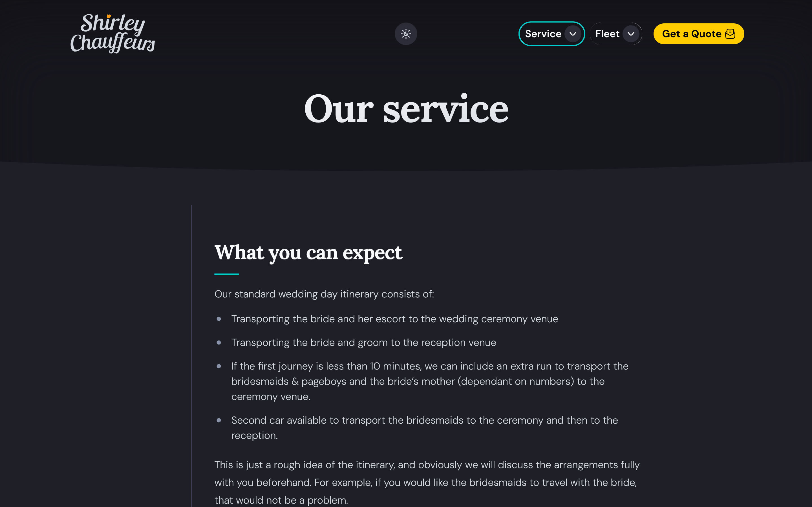Click the bride and her escort bullet text
812x507 pixels.
[395, 319]
